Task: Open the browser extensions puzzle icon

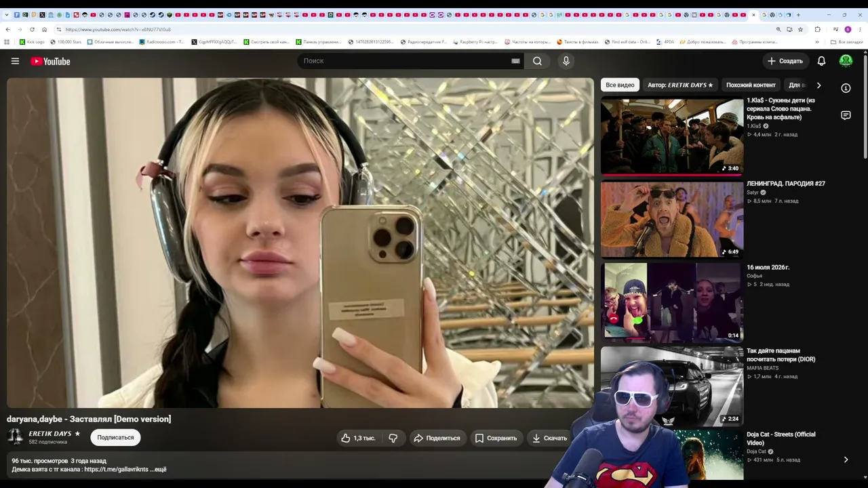Action: click(x=817, y=29)
